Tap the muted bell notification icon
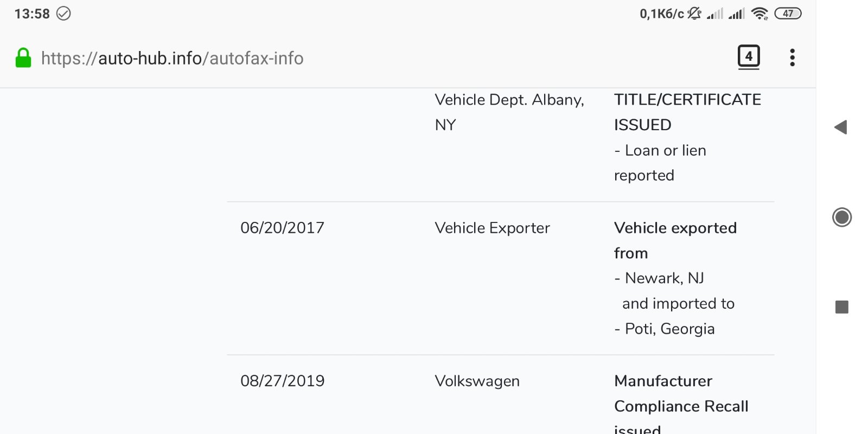This screenshot has width=868, height=434. [694, 14]
